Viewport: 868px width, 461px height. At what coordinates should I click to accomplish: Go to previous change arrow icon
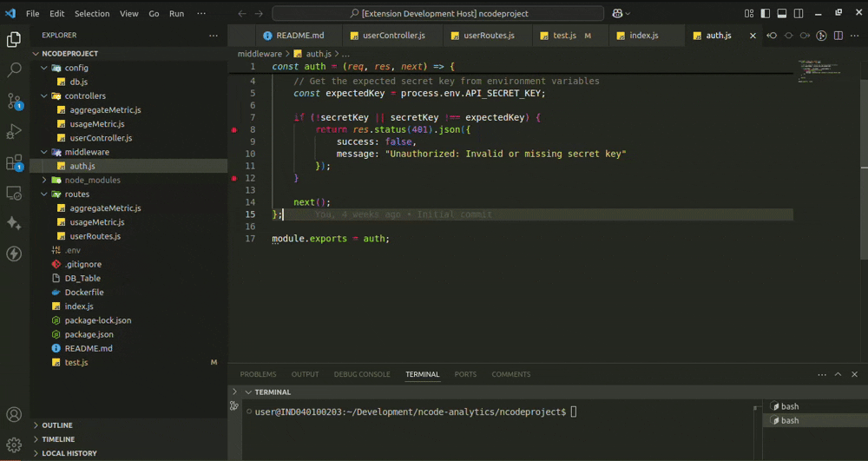click(772, 36)
